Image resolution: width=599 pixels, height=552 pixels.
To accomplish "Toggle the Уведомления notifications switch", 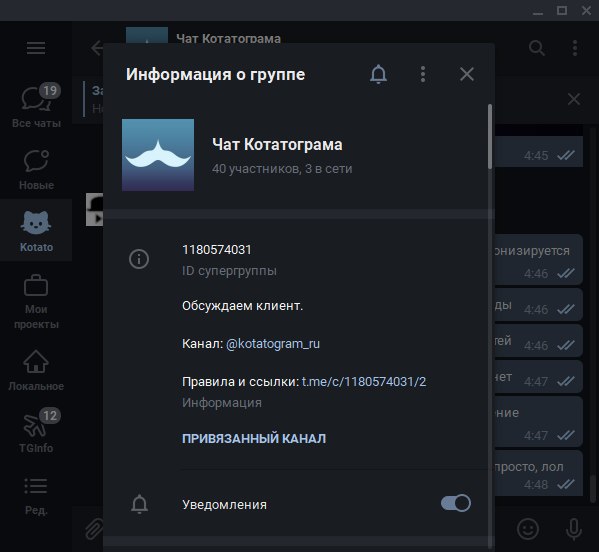I will point(455,503).
